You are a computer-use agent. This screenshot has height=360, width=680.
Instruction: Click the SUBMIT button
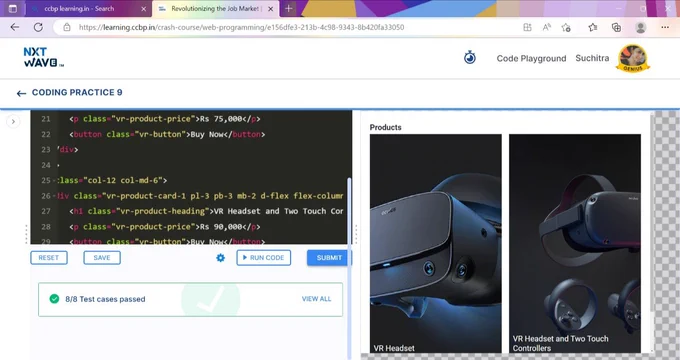point(329,258)
